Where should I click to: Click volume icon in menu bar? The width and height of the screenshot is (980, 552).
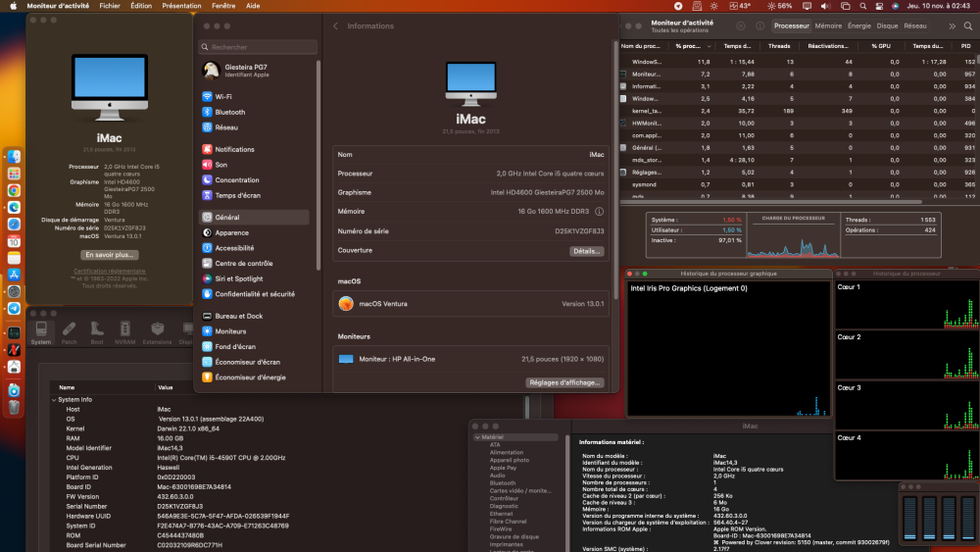pos(825,6)
